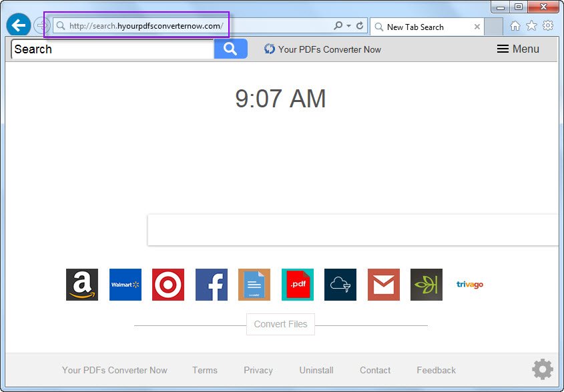The height and width of the screenshot is (392, 564).
Task: Click the Convert Files button
Action: [280, 324]
